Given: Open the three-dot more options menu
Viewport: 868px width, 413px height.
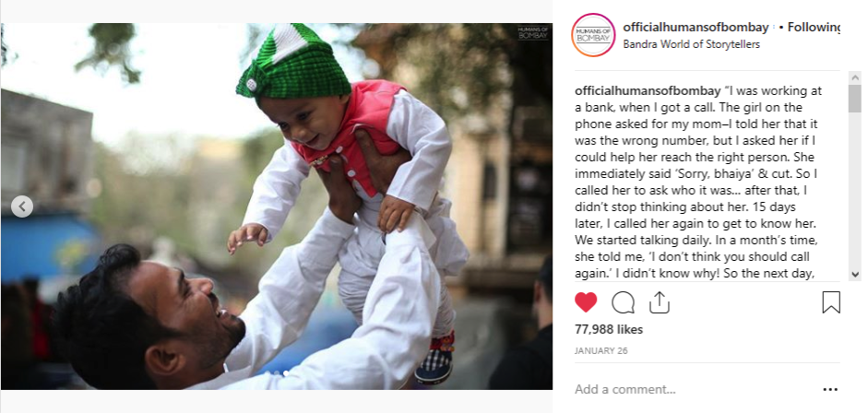Looking at the screenshot, I should 830,390.
